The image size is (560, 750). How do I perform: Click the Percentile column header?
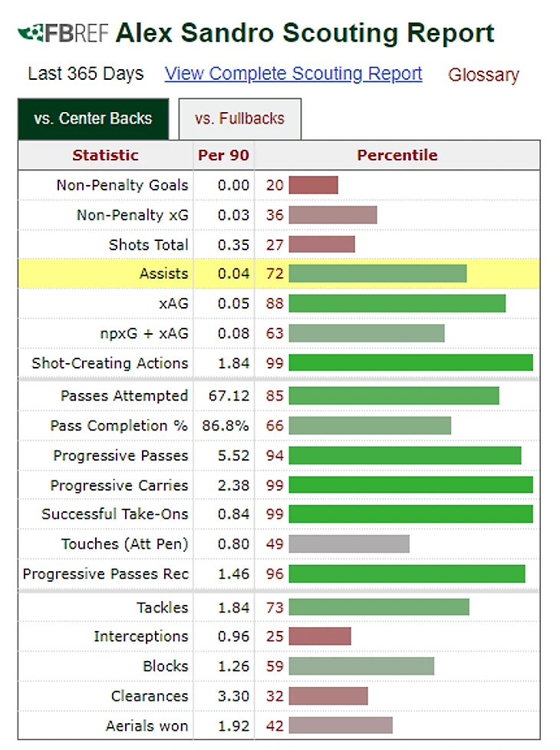pos(397,155)
